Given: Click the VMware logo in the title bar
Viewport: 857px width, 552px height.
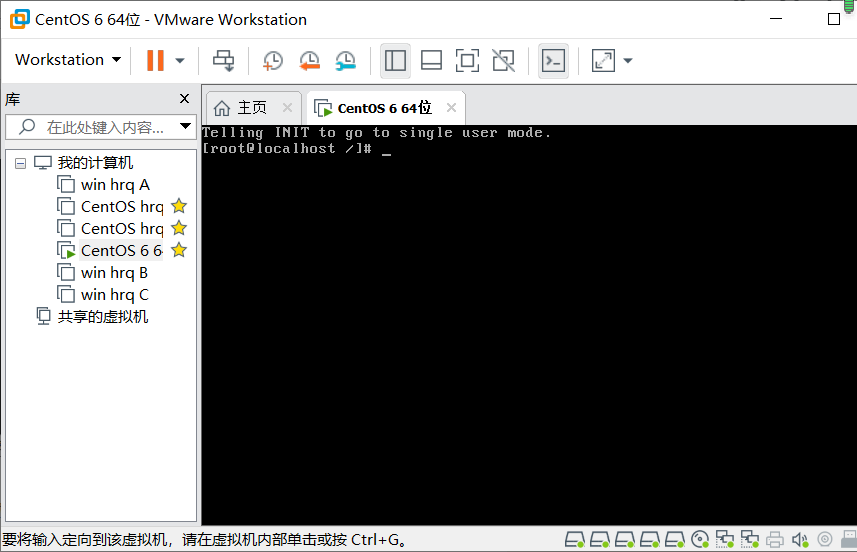Looking at the screenshot, I should click(20, 19).
